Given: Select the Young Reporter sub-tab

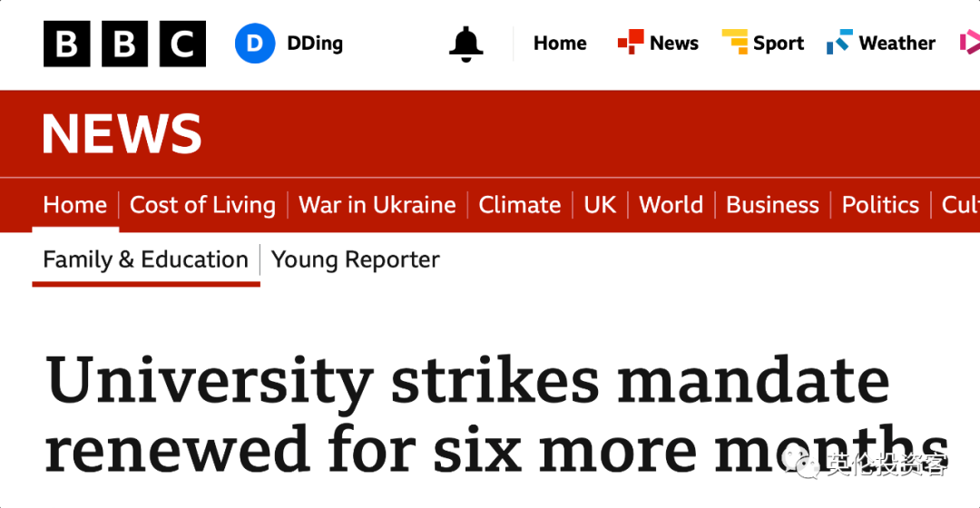Looking at the screenshot, I should coord(356,259).
